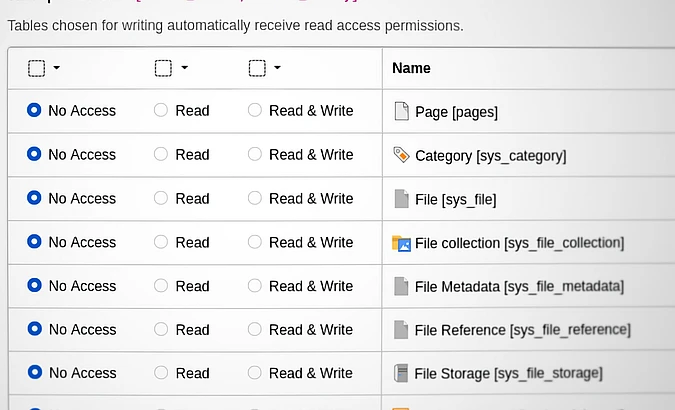Click the File [sys_file] icon
Screen dimensions: 675x410
401,199
